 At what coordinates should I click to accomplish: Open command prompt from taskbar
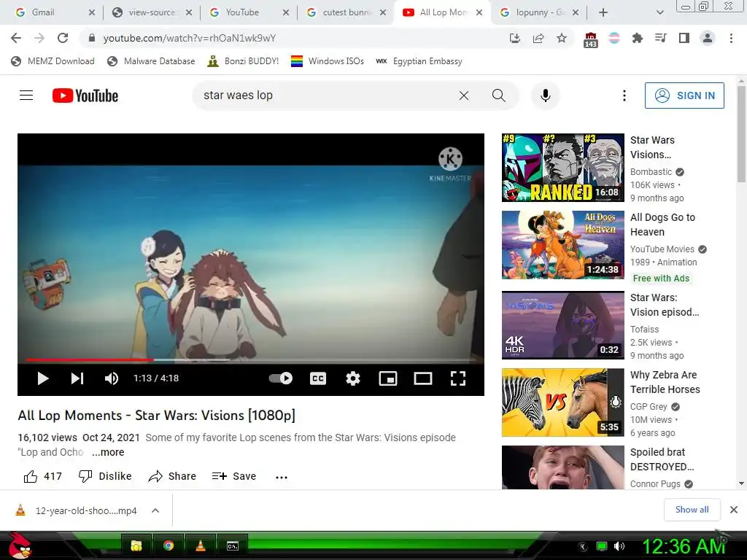(233, 545)
